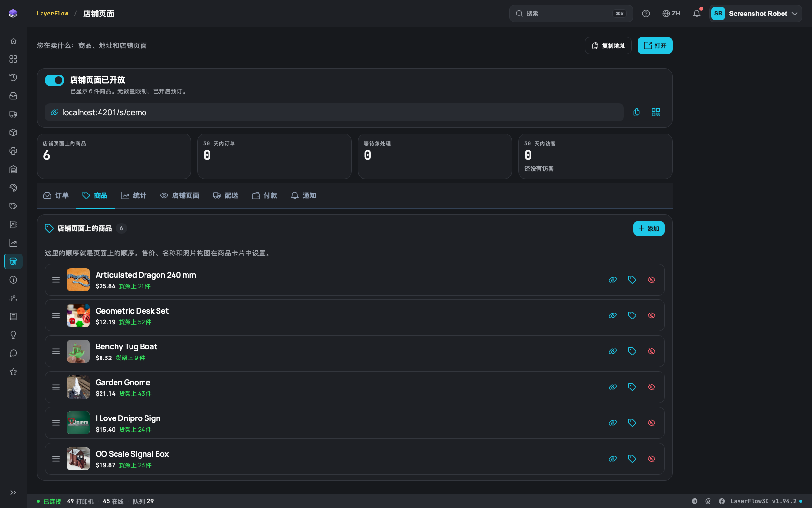Open the Garden Gnome thumbnail

click(78, 387)
